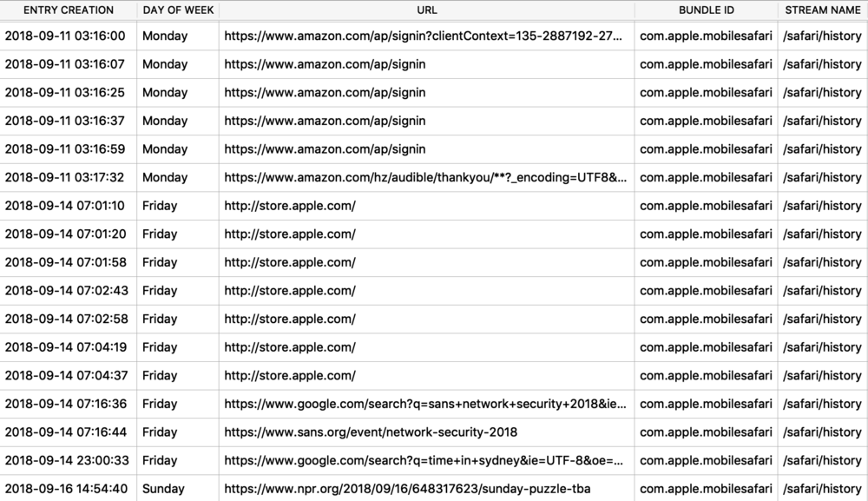Click the BUNDLE ID column header
Image resolution: width=868 pixels, height=501 pixels.
pos(706,10)
